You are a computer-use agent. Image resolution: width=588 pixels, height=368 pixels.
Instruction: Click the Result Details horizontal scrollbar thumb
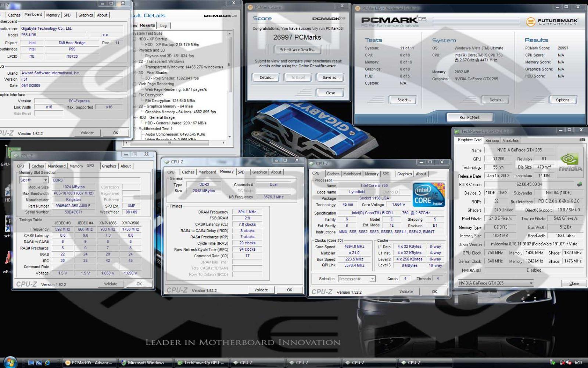[x=169, y=143]
